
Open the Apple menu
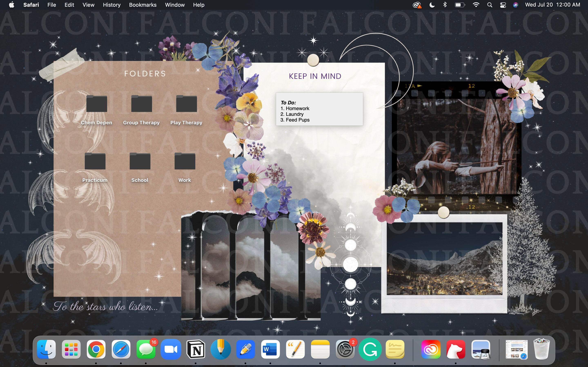[11, 5]
